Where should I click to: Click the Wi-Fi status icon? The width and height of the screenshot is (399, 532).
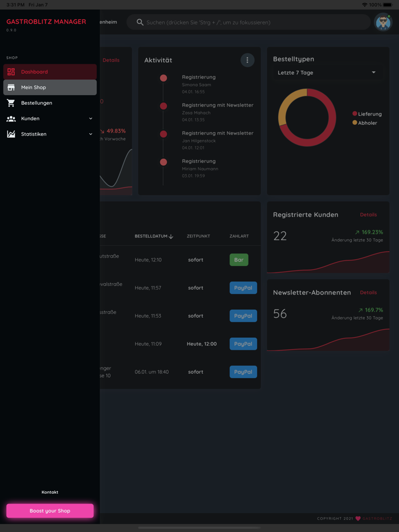click(x=365, y=5)
